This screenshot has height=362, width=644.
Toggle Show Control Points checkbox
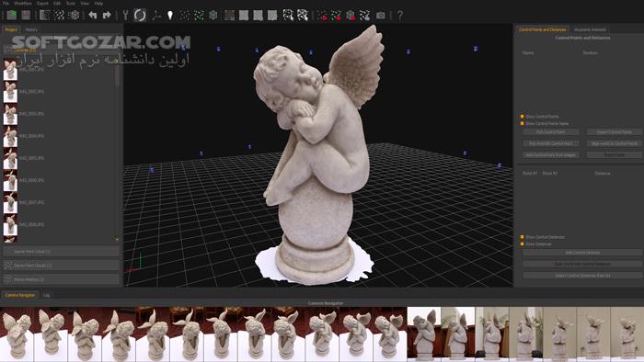[x=522, y=117]
